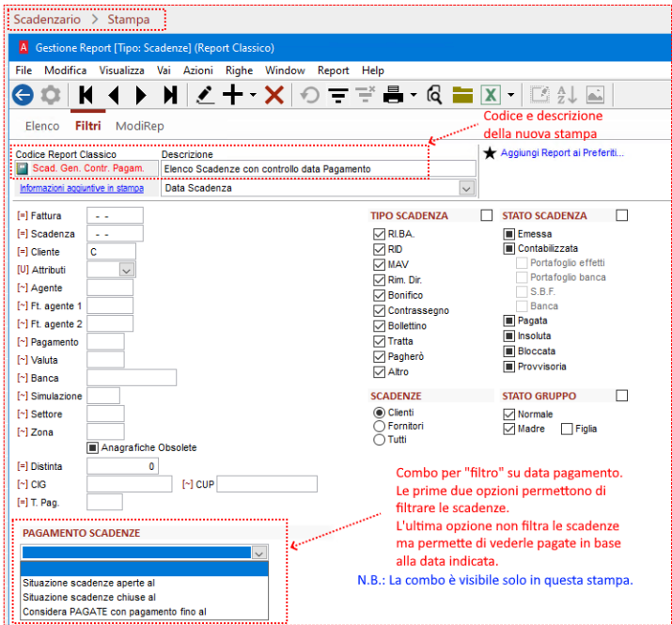Click the red A application icon
The width and height of the screenshot is (672, 625).
(x=23, y=47)
